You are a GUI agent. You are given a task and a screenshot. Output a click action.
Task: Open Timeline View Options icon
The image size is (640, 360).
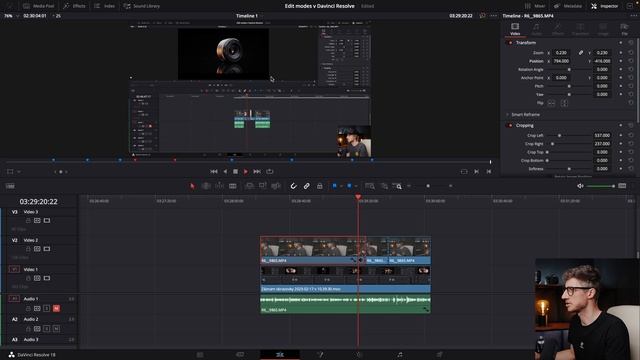pyautogui.click(x=10, y=186)
